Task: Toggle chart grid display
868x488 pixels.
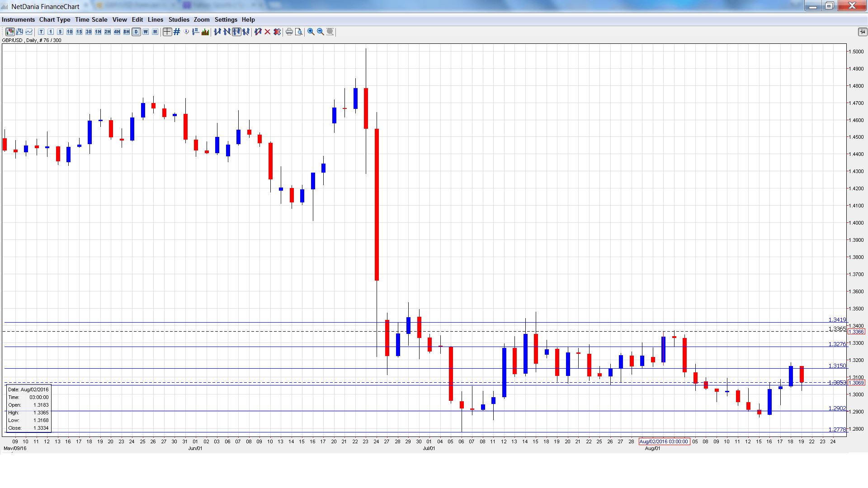Action: tap(177, 32)
